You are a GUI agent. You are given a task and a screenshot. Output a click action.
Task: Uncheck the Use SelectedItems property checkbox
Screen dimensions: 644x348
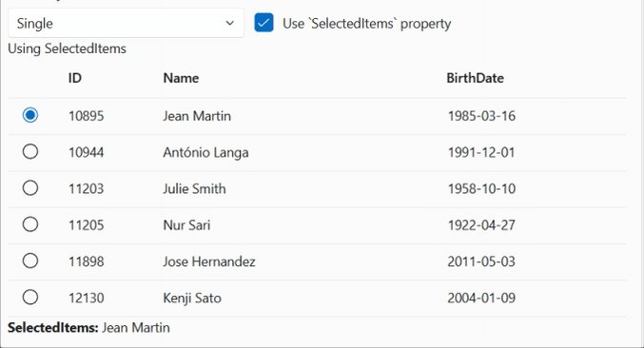click(x=263, y=23)
